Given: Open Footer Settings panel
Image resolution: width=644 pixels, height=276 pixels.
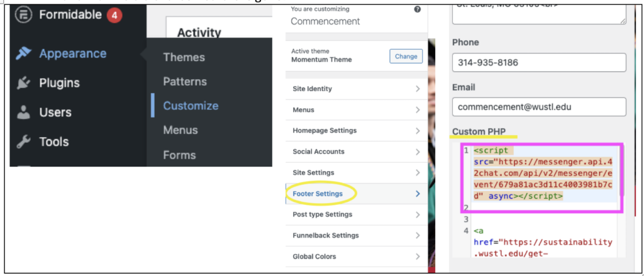Looking at the screenshot, I should (x=356, y=194).
